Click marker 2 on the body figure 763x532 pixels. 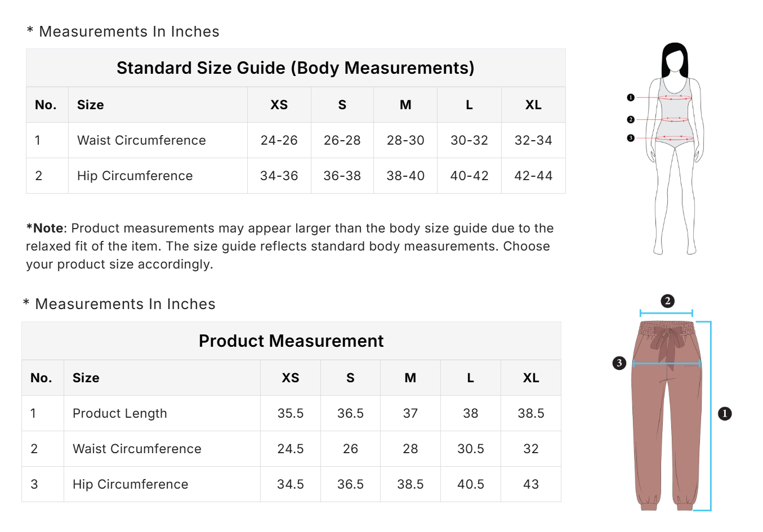click(x=631, y=119)
